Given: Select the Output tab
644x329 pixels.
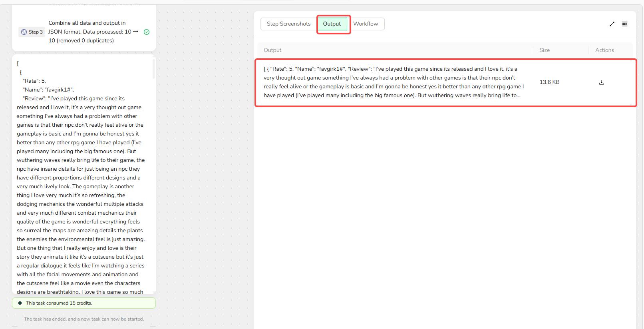Looking at the screenshot, I should [x=332, y=24].
